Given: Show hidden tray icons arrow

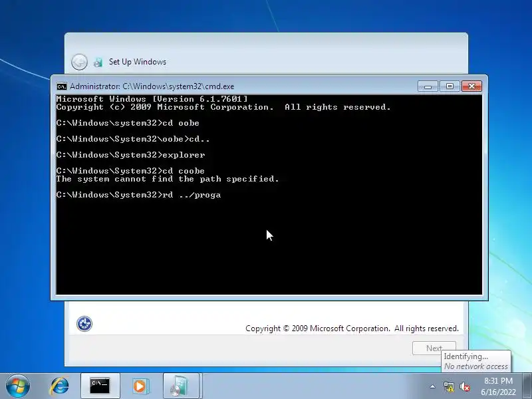Looking at the screenshot, I should pyautogui.click(x=433, y=386).
